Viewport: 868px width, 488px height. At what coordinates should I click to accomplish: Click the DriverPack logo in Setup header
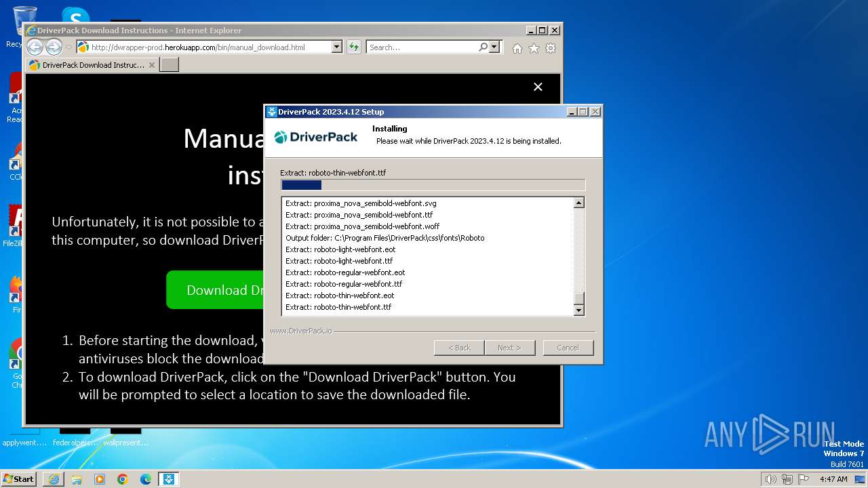point(316,137)
